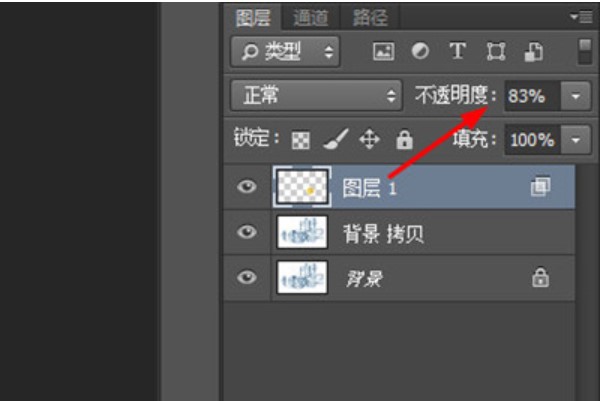Screen dimensions: 602x401
Task: Click the 100% fill value field
Action: (x=533, y=140)
